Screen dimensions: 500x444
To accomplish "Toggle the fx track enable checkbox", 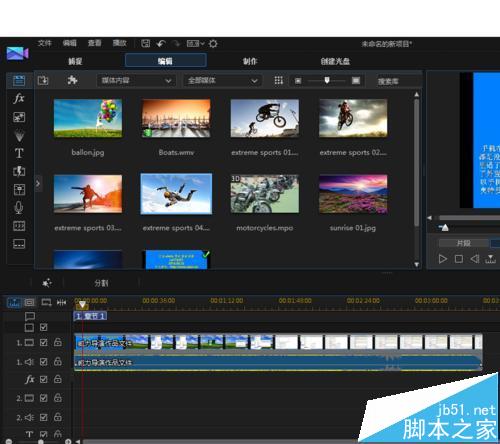I will pos(43,379).
